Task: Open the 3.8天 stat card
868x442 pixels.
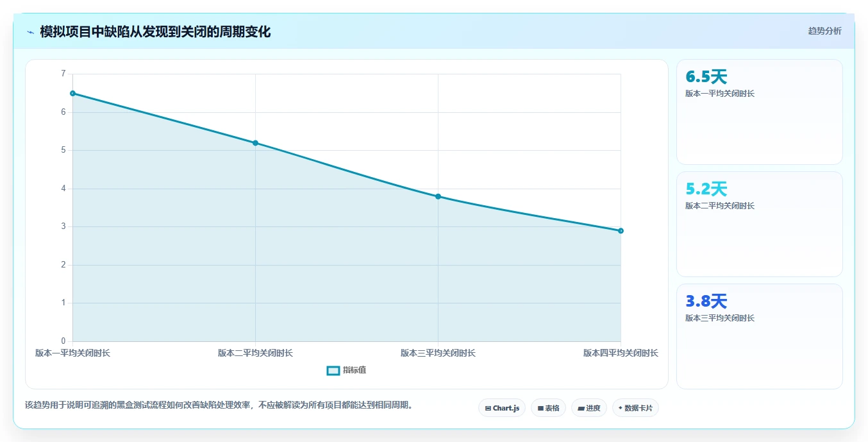Action: pos(759,336)
